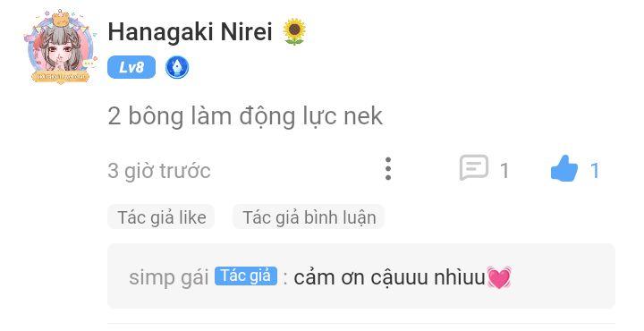Viewport: 644px width, 331px height.
Task: Open the three-dot more options menu
Action: click(388, 169)
